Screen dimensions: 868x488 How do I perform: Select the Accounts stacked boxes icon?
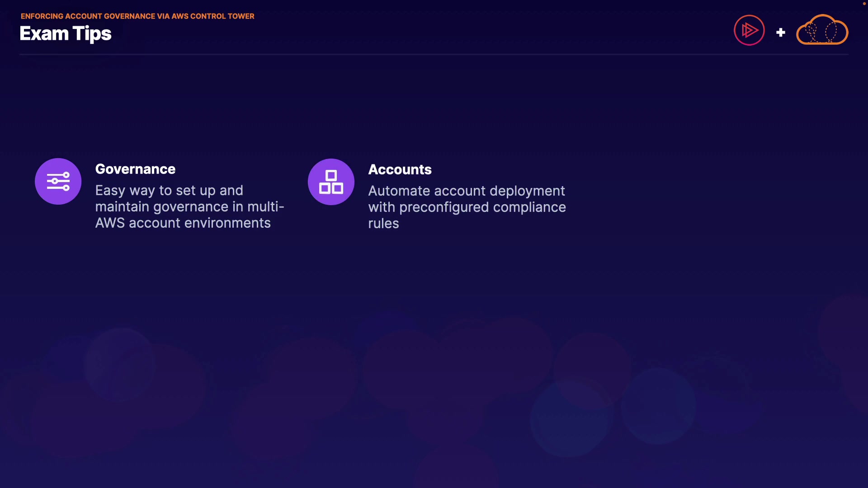331,182
